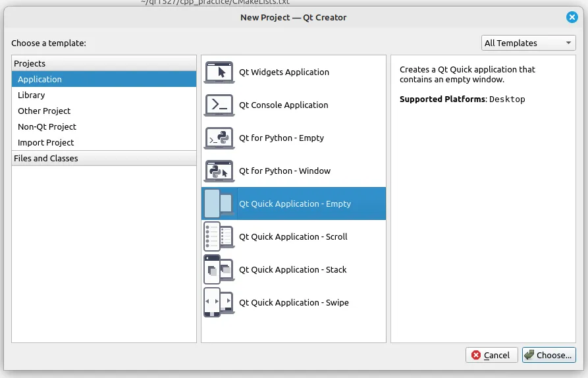Select the Other Project category
The height and width of the screenshot is (378, 588).
tap(104, 111)
